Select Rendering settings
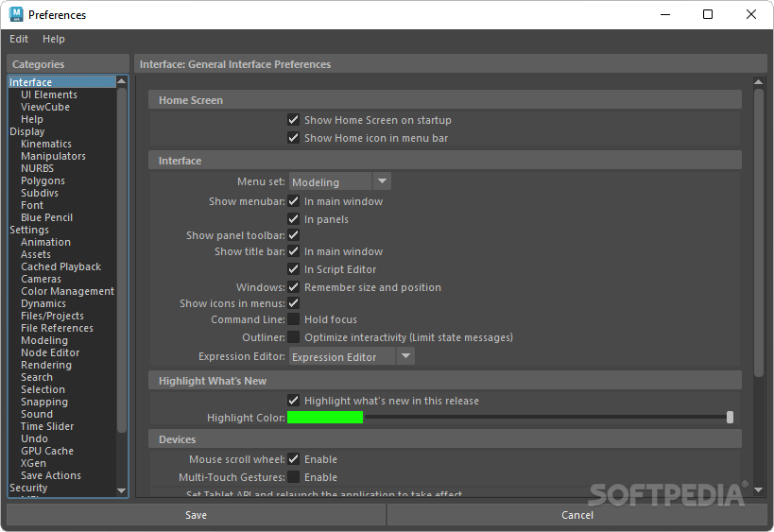This screenshot has height=532, width=774. (x=46, y=365)
